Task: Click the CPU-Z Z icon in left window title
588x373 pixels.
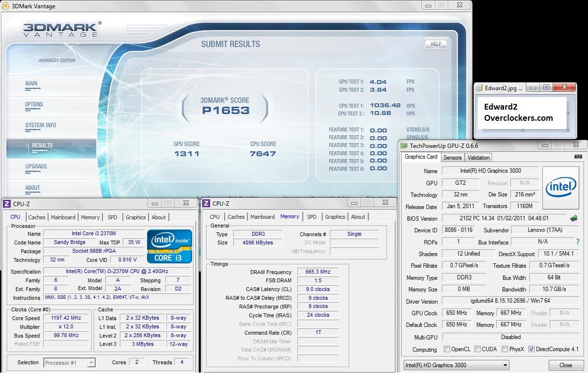Action: click(x=7, y=204)
